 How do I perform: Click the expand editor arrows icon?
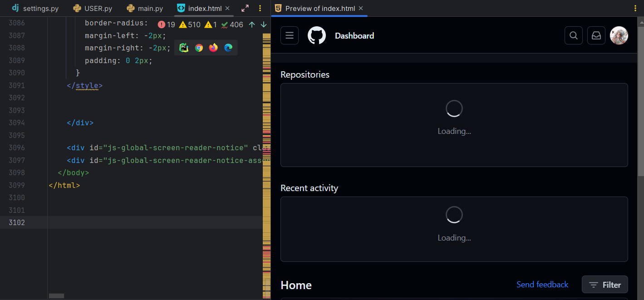(245, 8)
